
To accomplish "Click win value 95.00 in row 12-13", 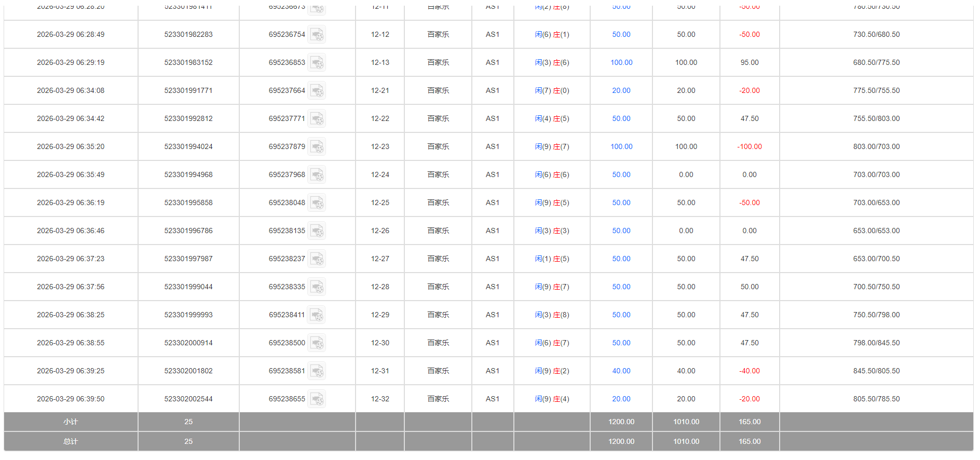I will (x=750, y=62).
